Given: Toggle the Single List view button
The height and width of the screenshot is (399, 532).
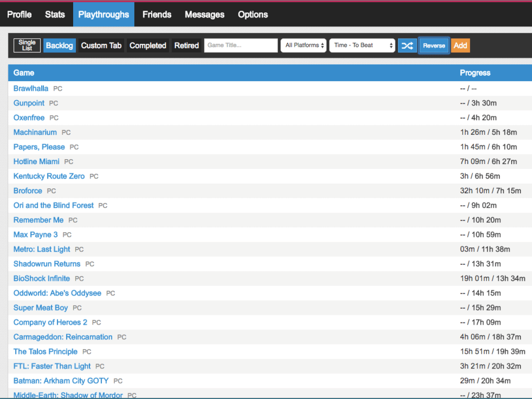Looking at the screenshot, I should click(27, 45).
